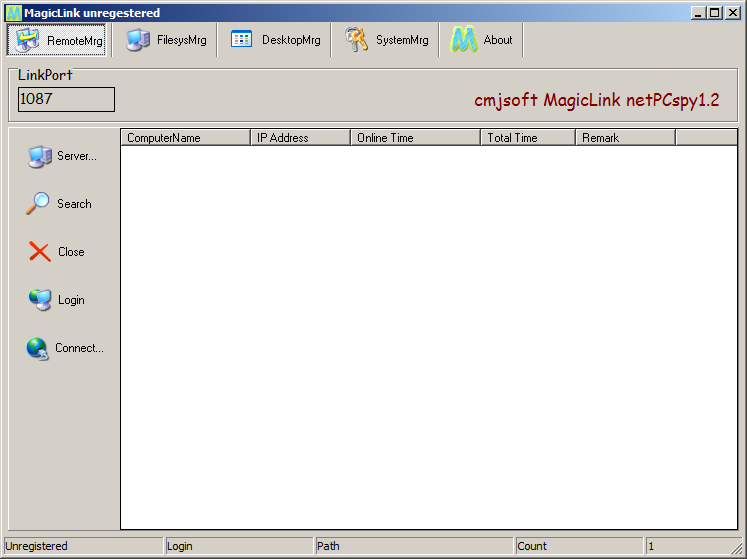Image resolution: width=747 pixels, height=559 pixels.
Task: Sort list by ComputerName column header
Action: coord(185,138)
